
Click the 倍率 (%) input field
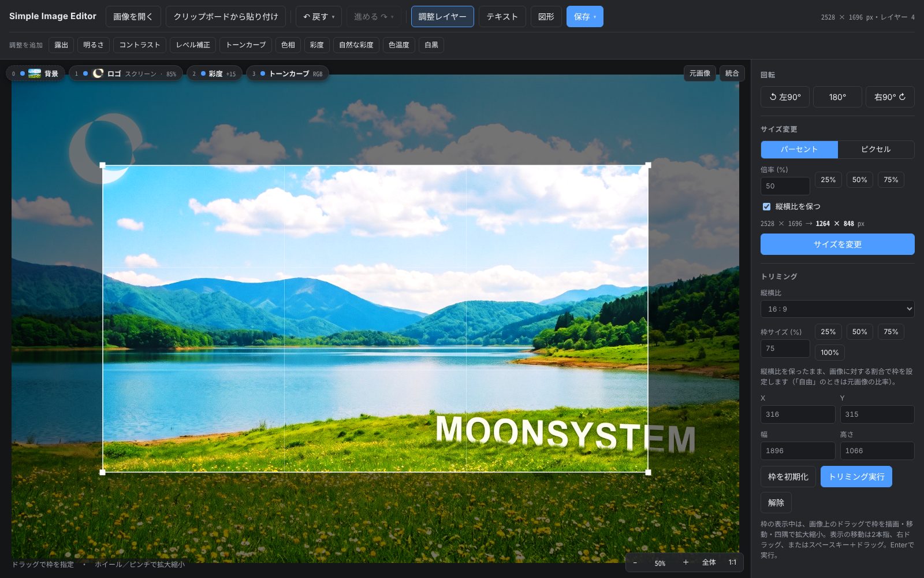785,186
